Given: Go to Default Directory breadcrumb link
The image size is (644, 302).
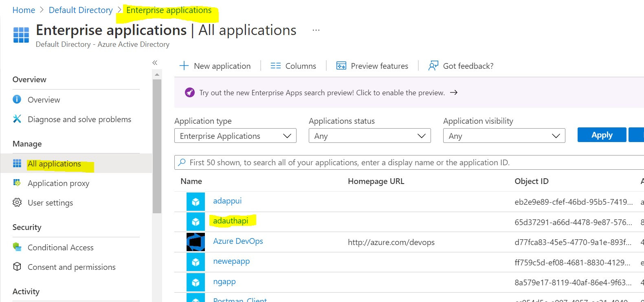Looking at the screenshot, I should (81, 10).
